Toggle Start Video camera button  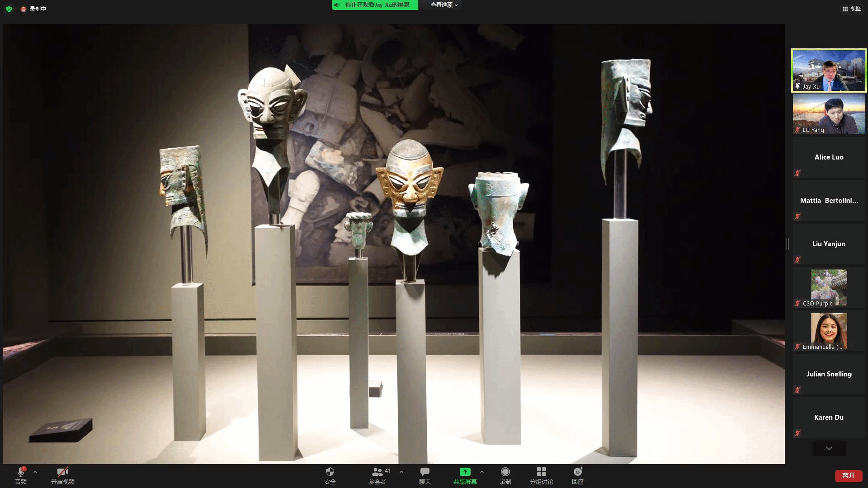point(62,472)
